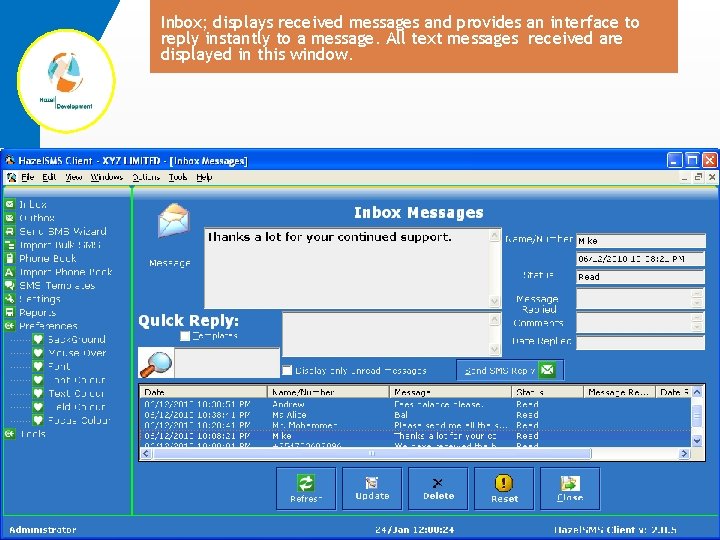Click into the search input field
Screen dimensions: 720x540
227,363
